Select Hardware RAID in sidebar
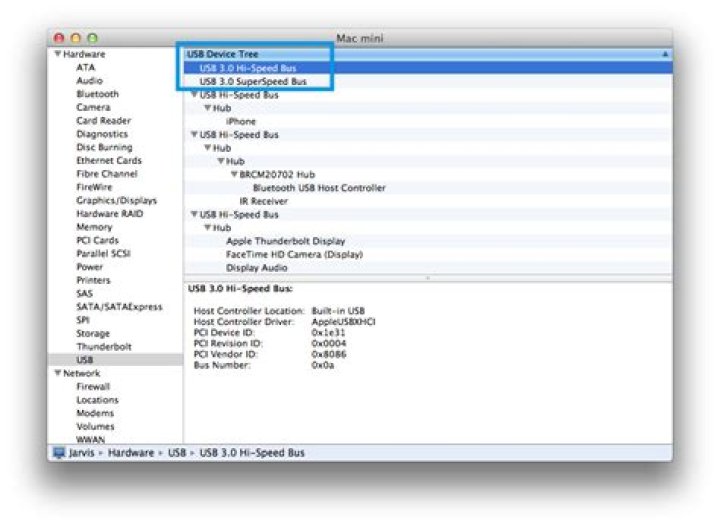This screenshot has width=720, height=527. 110,214
